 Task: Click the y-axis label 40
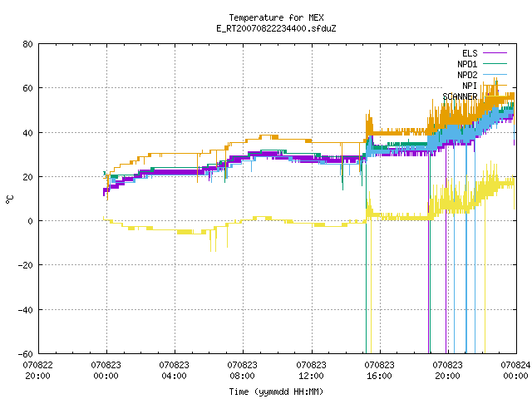[27, 133]
